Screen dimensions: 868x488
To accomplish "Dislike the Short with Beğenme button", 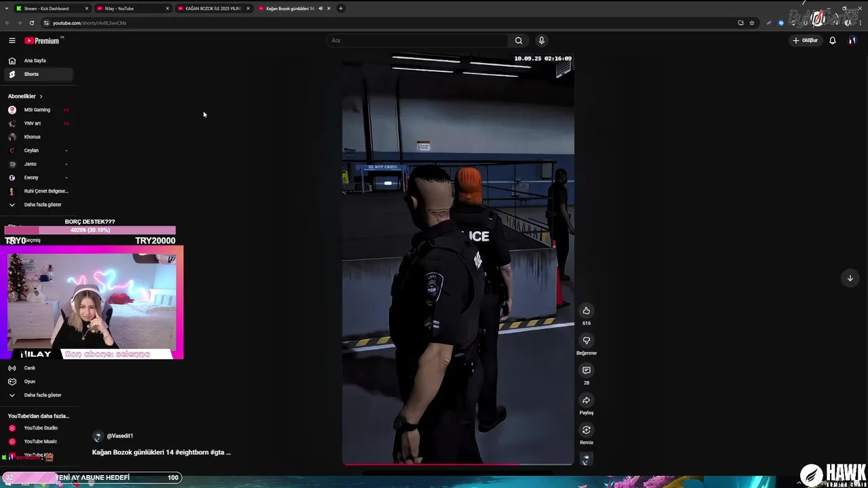I will tap(587, 340).
